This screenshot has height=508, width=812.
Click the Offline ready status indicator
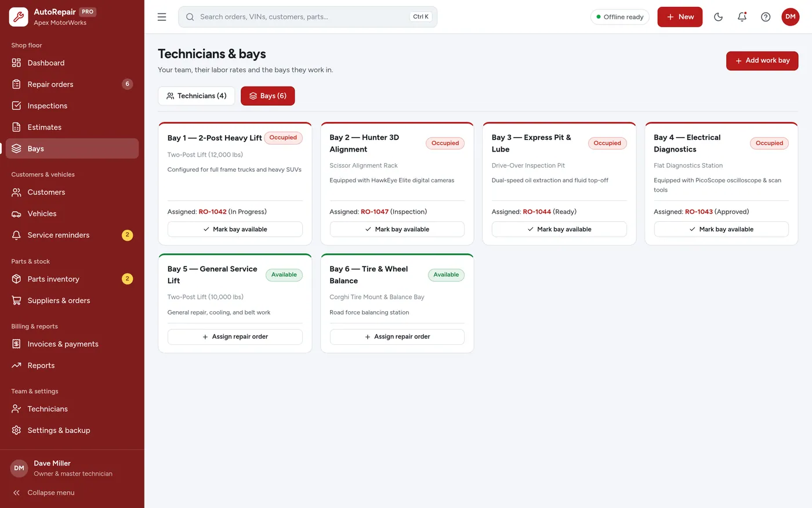click(619, 17)
